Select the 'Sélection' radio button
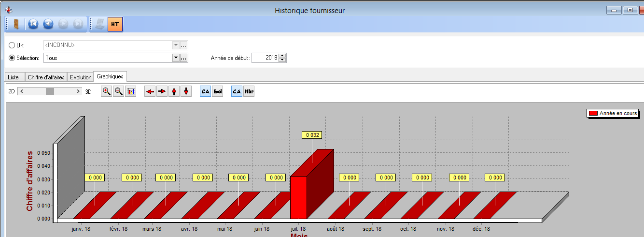This screenshot has height=237, width=644. coord(12,58)
